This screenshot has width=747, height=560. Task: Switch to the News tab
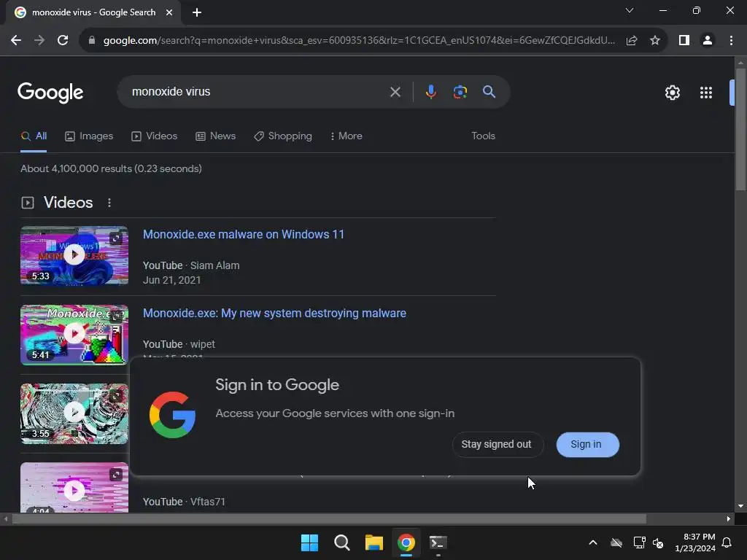[216, 136]
